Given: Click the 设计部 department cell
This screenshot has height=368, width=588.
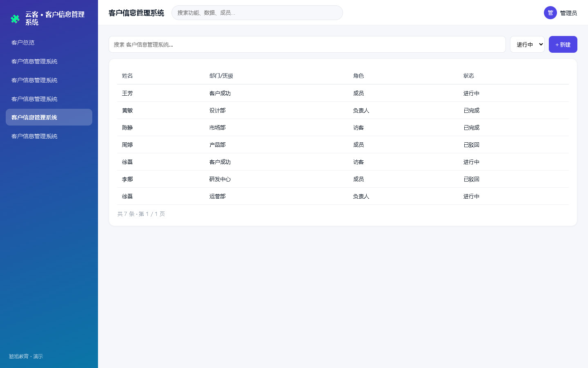Looking at the screenshot, I should pos(218,110).
